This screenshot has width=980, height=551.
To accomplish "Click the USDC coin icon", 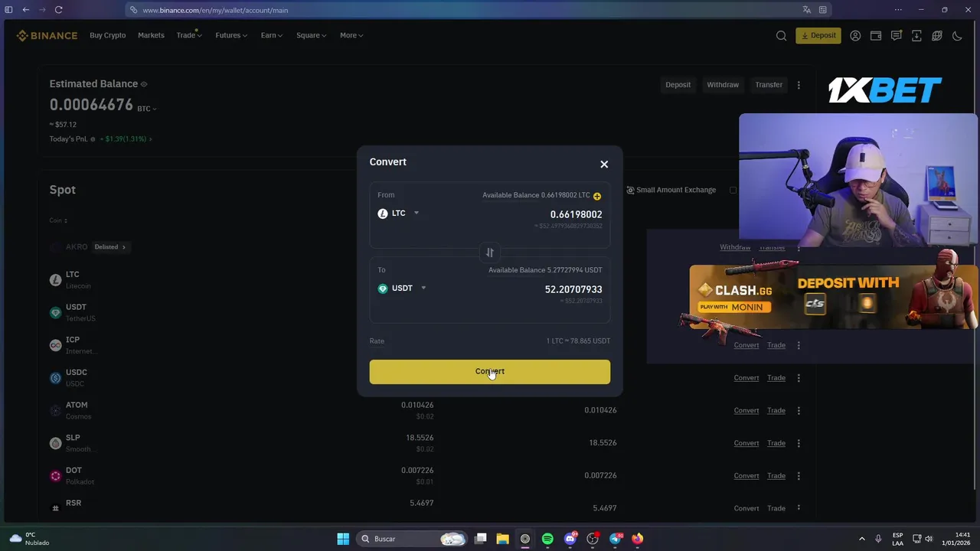I will 55,378.
